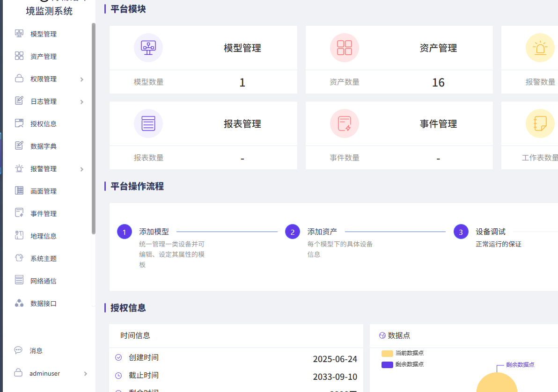The width and height of the screenshot is (558, 392).
Task: Click step 3 circle for 设备调试
Action: 461,232
